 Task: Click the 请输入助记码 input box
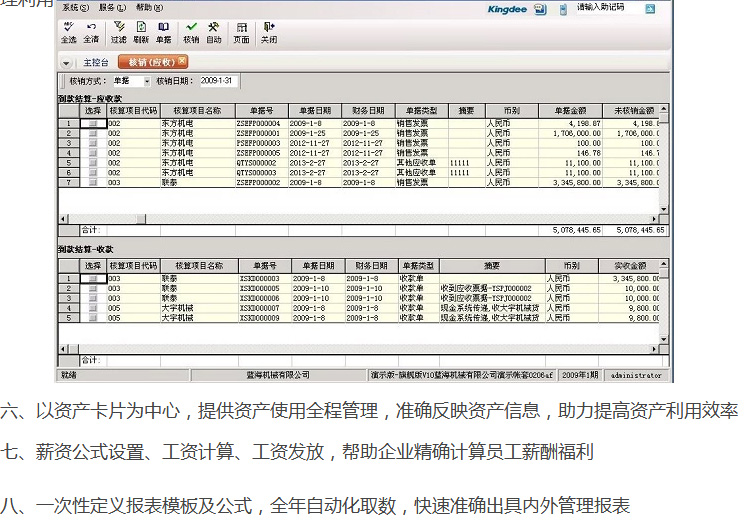click(607, 7)
